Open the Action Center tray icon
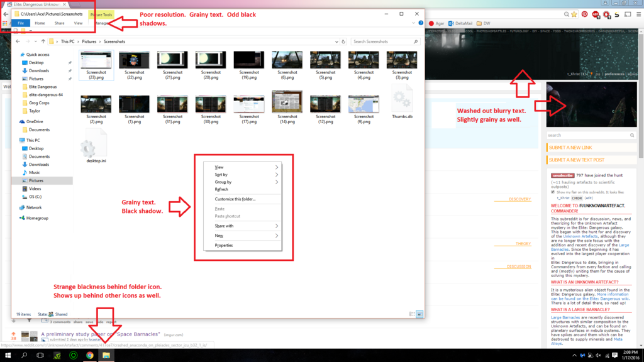The width and height of the screenshot is (644, 362). (x=615, y=356)
